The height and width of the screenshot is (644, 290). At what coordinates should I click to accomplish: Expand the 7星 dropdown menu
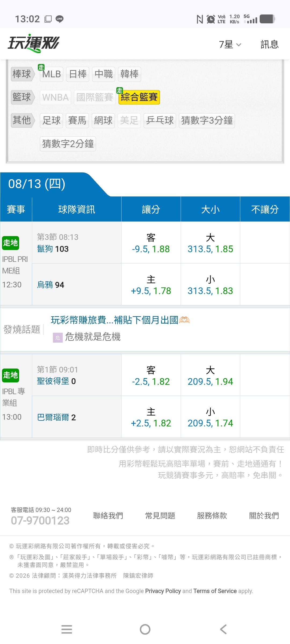point(230,44)
